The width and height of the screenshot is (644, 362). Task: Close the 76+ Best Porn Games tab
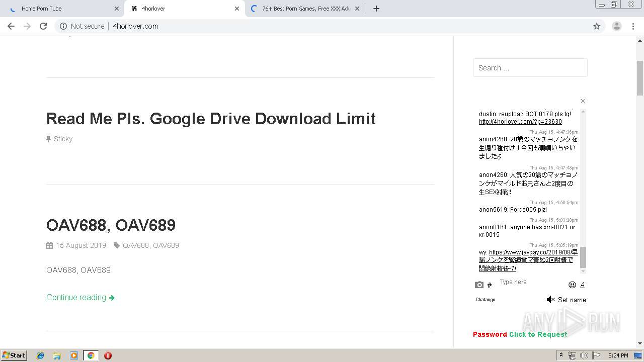pos(357,9)
